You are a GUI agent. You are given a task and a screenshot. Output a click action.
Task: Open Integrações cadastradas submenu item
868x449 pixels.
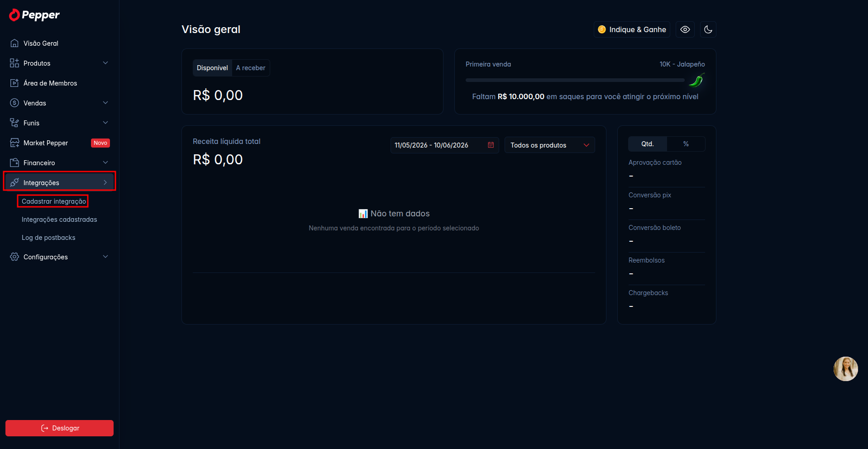59,220
